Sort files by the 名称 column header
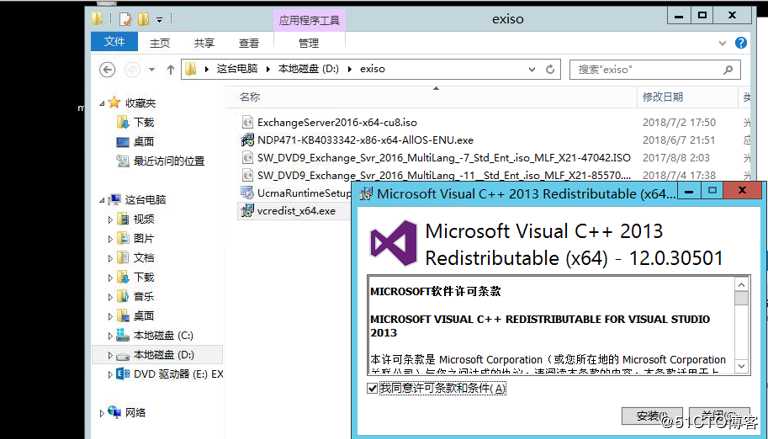The image size is (768, 439). click(250, 97)
